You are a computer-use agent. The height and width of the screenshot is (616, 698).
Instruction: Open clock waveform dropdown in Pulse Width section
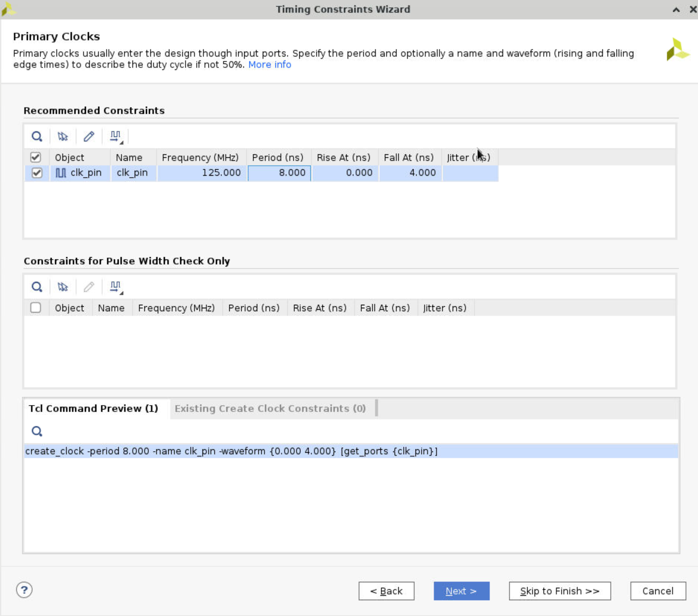tap(116, 287)
